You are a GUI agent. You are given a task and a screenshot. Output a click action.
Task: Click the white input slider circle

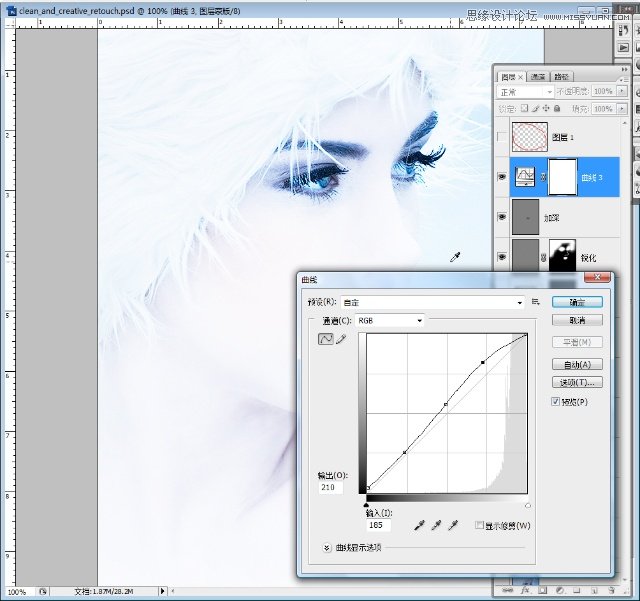(x=528, y=505)
